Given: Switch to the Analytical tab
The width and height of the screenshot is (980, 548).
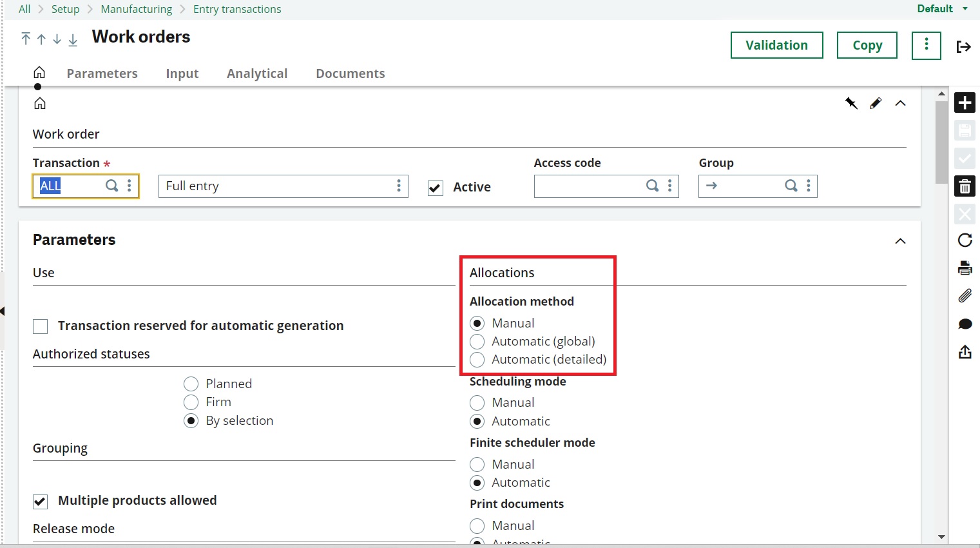Looking at the screenshot, I should 257,73.
